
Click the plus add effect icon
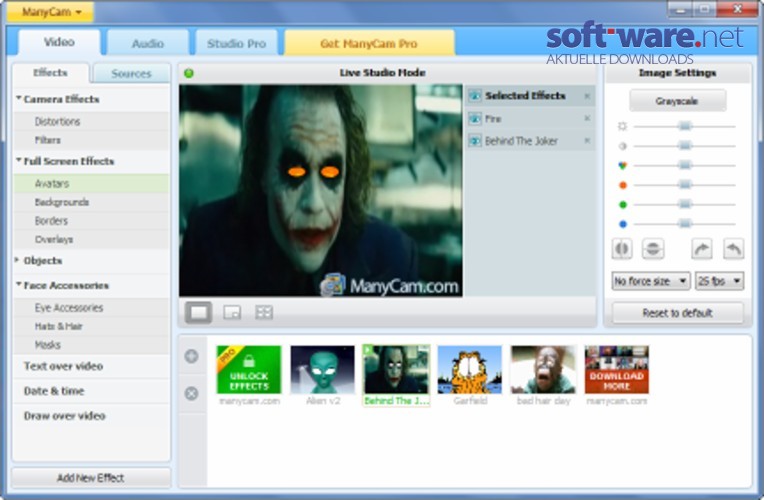click(x=191, y=356)
